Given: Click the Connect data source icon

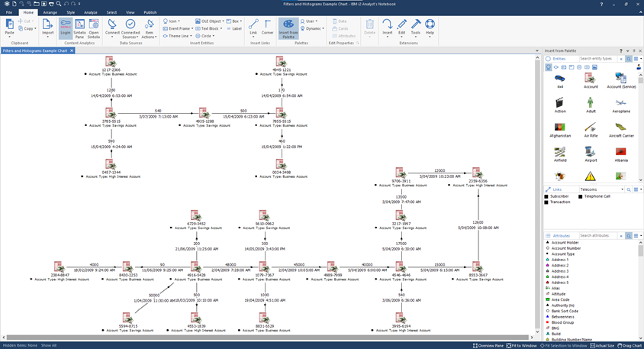Looking at the screenshot, I should (112, 28).
